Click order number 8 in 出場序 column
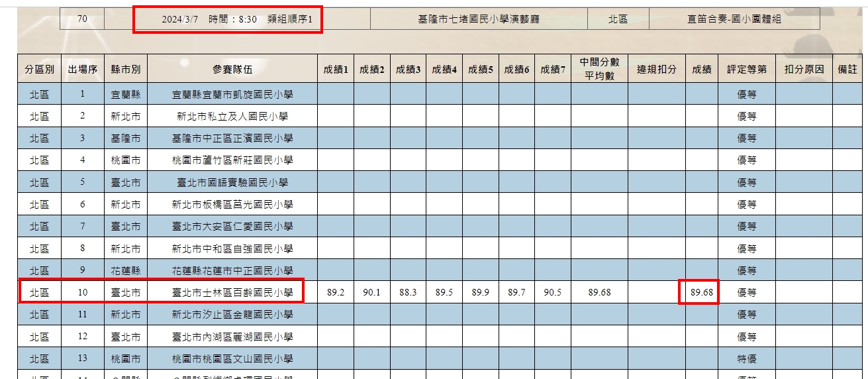 pyautogui.click(x=83, y=248)
